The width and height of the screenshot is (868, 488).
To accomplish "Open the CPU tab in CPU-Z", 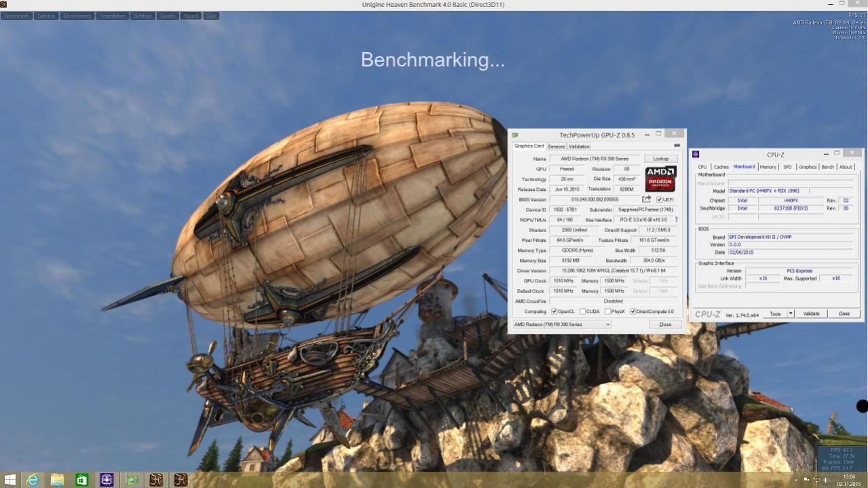I will 702,167.
